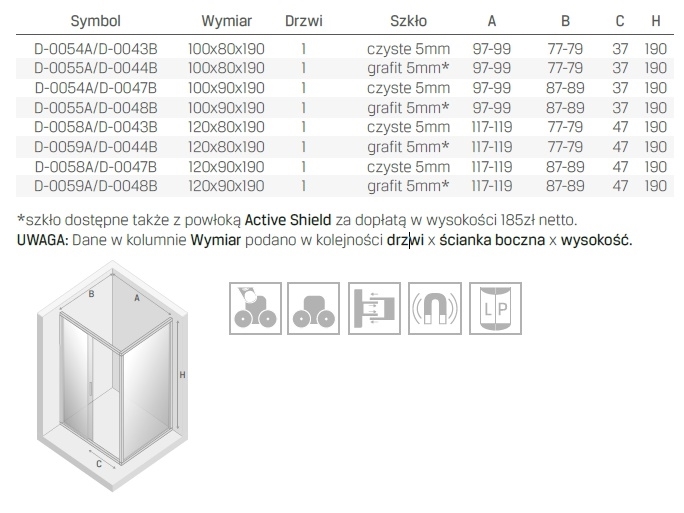This screenshot has height=513, width=684.
Task: Click 'czyste 5mm' in D-0058A/D-0047B row
Action: (x=408, y=167)
